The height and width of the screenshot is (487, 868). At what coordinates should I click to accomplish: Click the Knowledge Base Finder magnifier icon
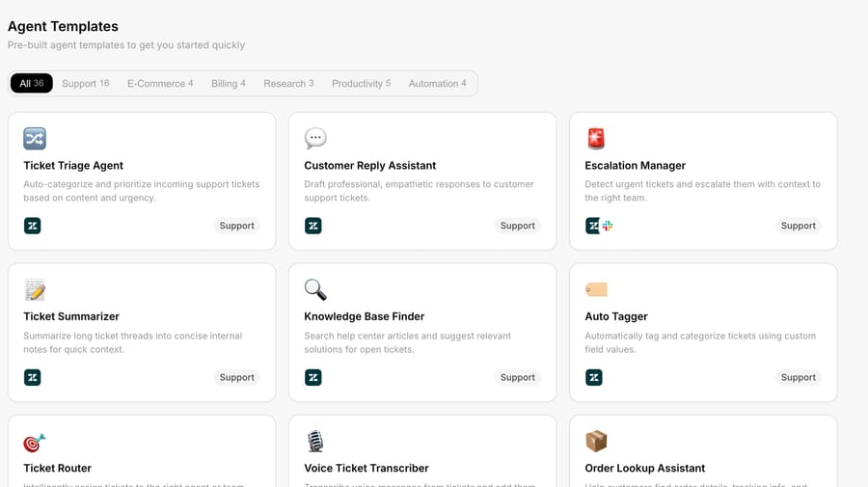[315, 289]
